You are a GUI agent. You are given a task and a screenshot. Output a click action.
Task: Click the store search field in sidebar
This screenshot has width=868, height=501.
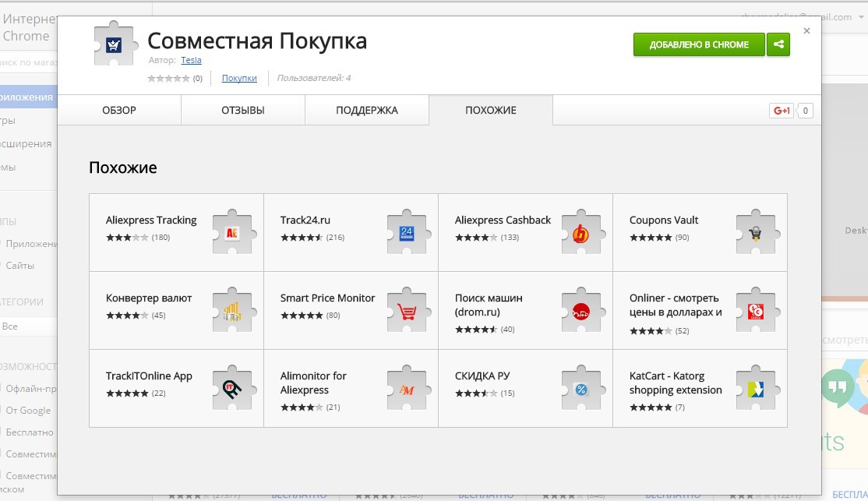tap(28, 62)
